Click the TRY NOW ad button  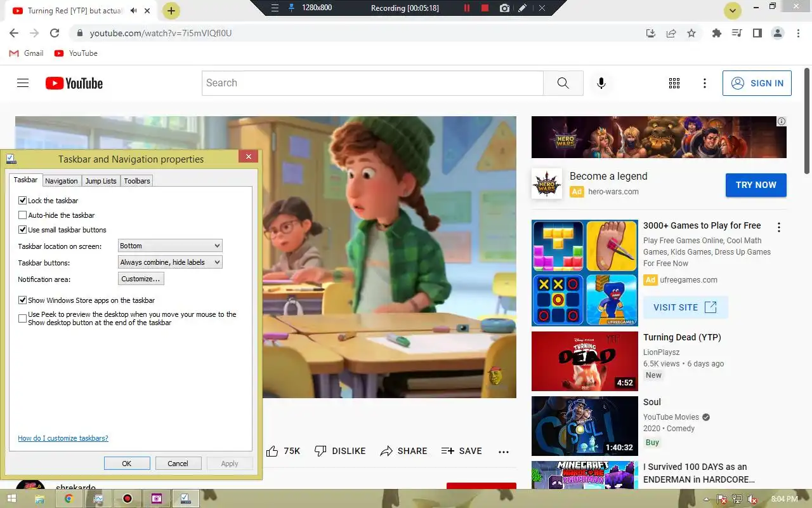coord(756,185)
